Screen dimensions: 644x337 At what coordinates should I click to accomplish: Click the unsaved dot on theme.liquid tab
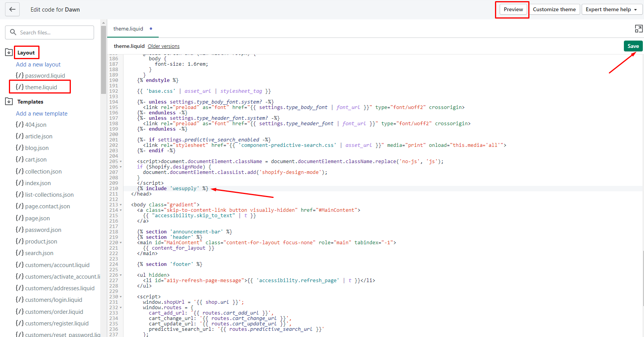[151, 29]
